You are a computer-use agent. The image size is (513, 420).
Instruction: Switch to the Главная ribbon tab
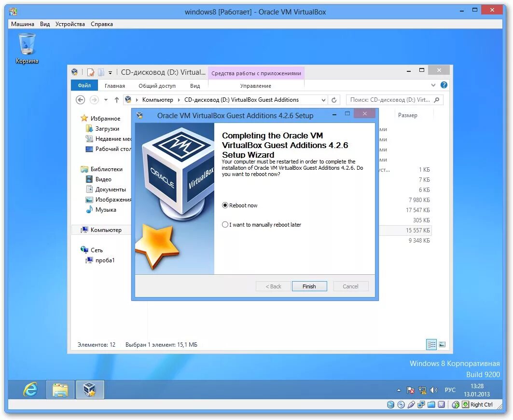tap(115, 86)
